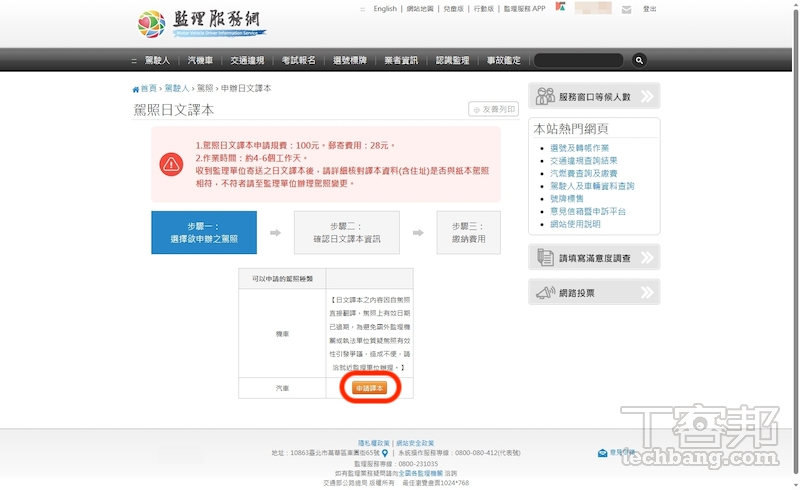The width and height of the screenshot is (800, 490).
Task: Open 網站使用說明 link
Action: tap(575, 224)
